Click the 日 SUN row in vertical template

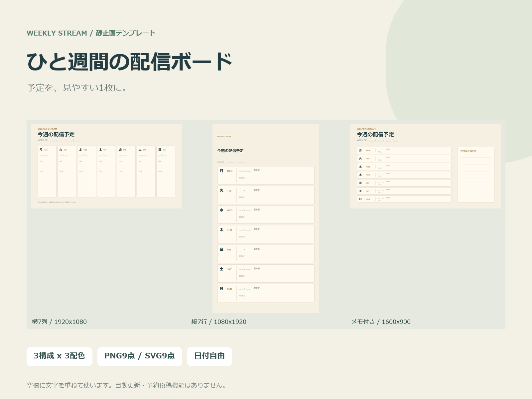pos(266,293)
